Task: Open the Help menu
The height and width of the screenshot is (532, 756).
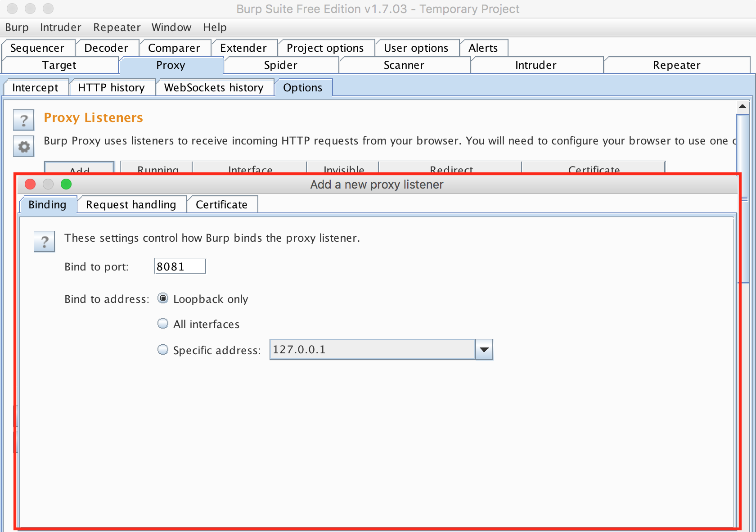Action: click(215, 27)
